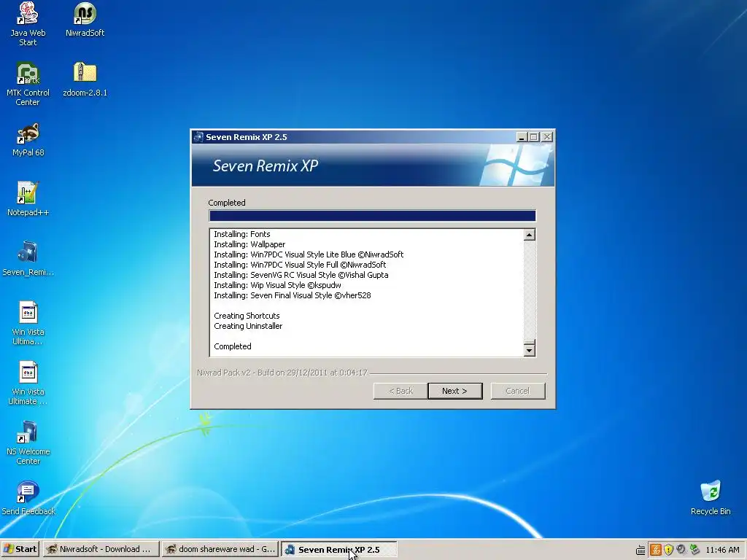Switch to doom shareware wad taskbar window
The height and width of the screenshot is (560, 747).
220,549
